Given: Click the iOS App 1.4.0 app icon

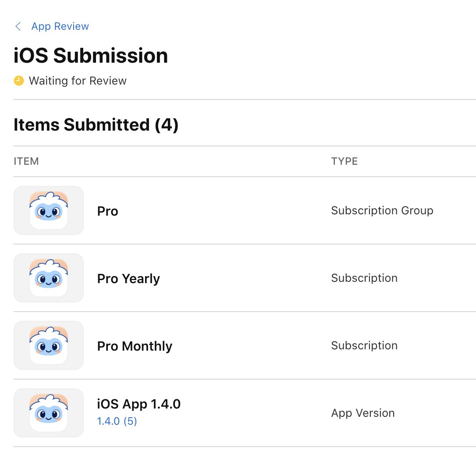Looking at the screenshot, I should coord(49,413).
